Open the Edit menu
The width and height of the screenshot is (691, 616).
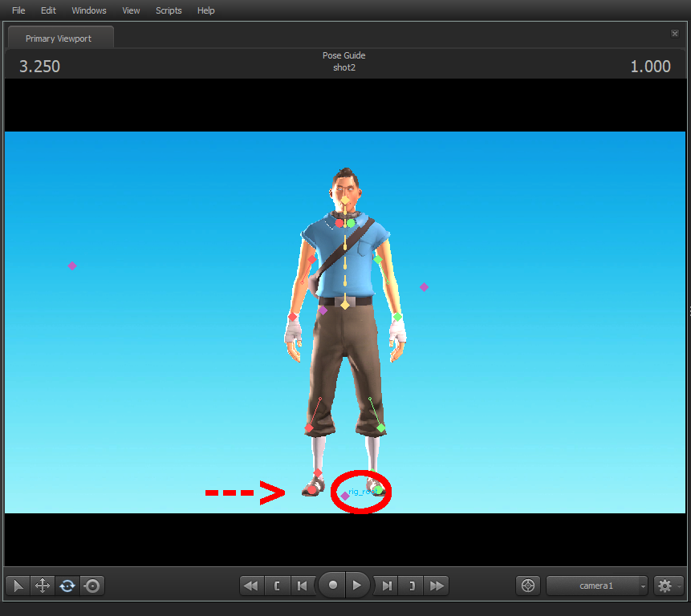tap(48, 10)
